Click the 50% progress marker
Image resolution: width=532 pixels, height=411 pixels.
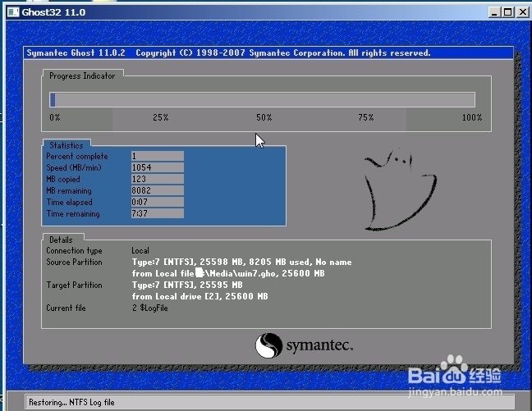[x=264, y=117]
